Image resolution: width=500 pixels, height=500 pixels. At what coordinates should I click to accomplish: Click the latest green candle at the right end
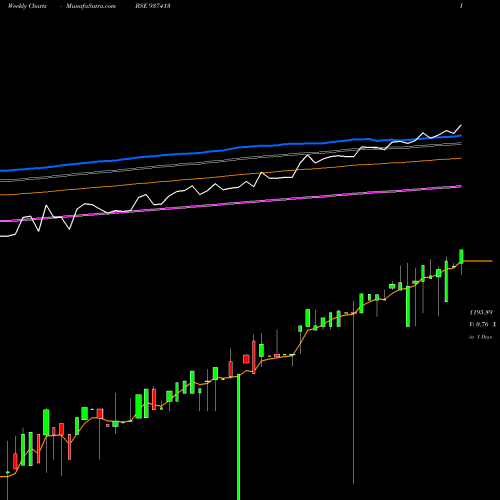[461, 256]
